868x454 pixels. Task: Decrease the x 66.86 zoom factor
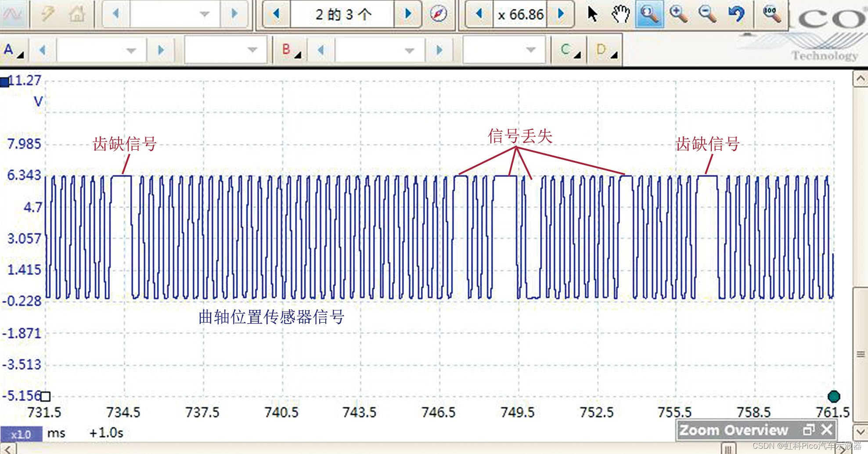click(479, 14)
